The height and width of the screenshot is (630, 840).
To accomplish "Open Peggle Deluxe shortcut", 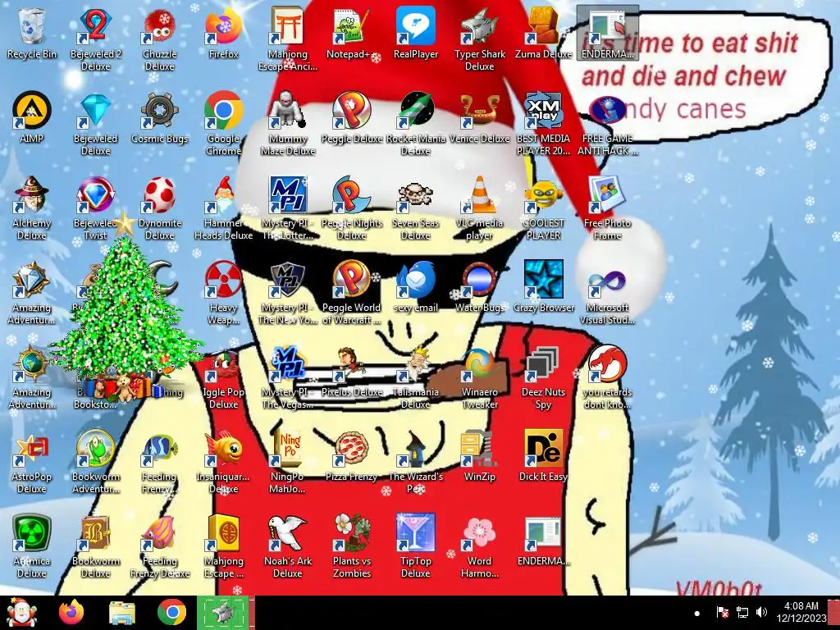I will coord(351,118).
